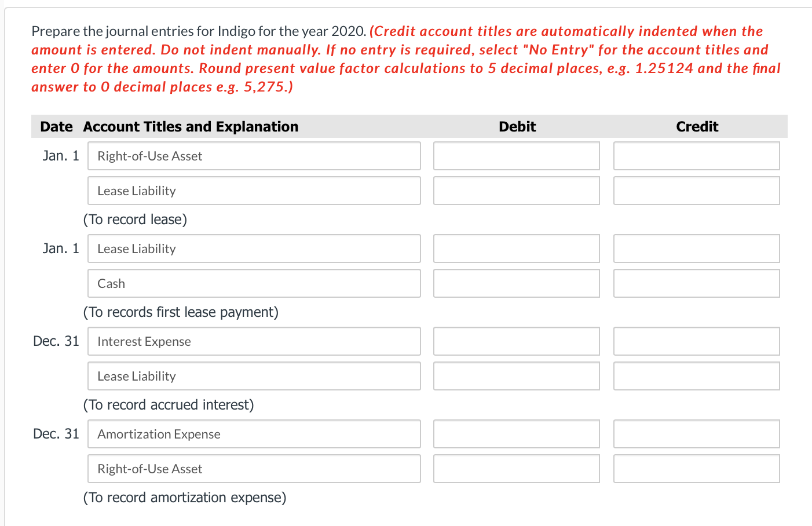This screenshot has height=526, width=812.
Task: Click credit field for Lease Liability, record lease
Action: [x=697, y=191]
